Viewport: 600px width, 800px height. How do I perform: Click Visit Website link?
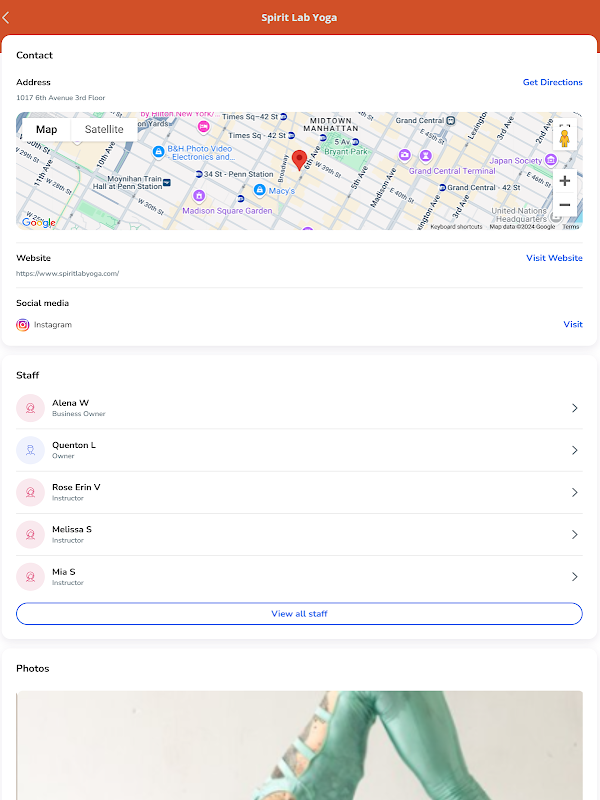[554, 258]
